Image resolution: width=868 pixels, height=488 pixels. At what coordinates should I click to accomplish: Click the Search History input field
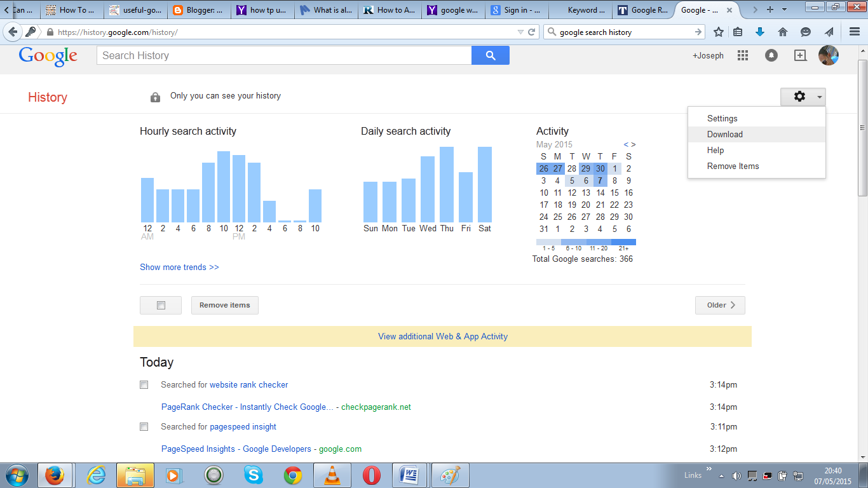pos(284,55)
